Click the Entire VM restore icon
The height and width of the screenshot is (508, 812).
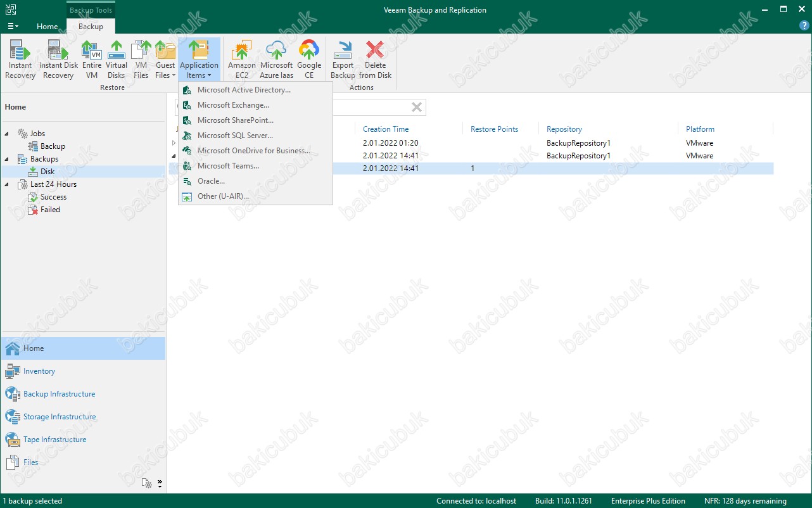point(92,60)
